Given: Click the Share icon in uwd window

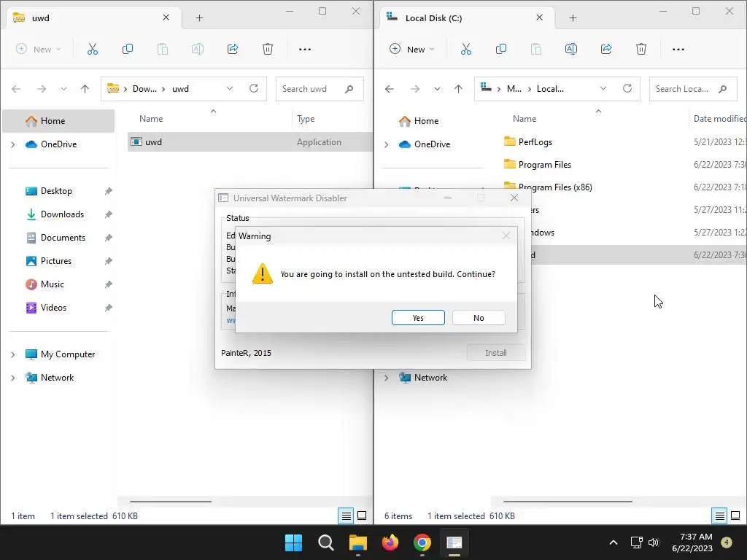Looking at the screenshot, I should pyautogui.click(x=233, y=49).
